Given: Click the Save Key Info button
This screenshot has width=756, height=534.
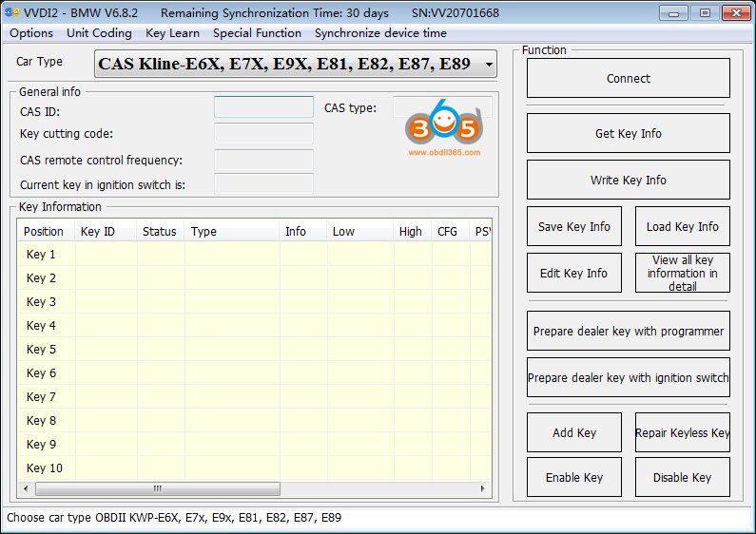Looking at the screenshot, I should (574, 226).
